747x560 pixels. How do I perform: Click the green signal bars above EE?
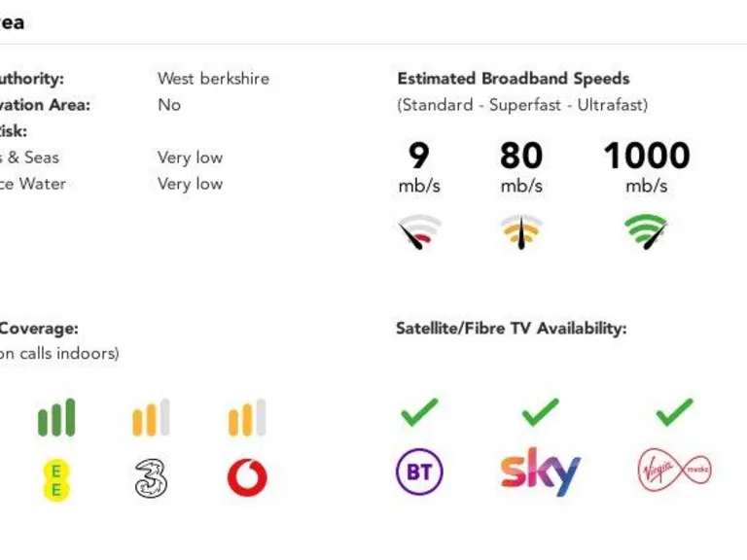56,418
